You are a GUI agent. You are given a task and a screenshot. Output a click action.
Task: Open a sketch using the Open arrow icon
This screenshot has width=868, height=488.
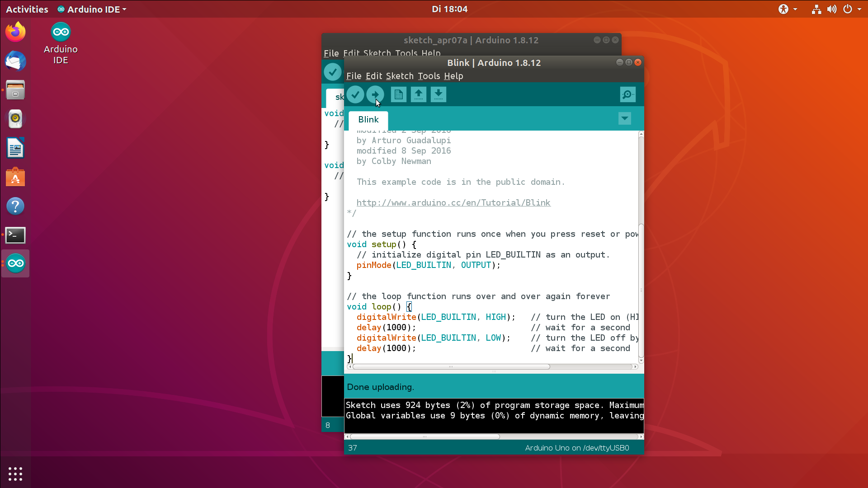tap(419, 94)
